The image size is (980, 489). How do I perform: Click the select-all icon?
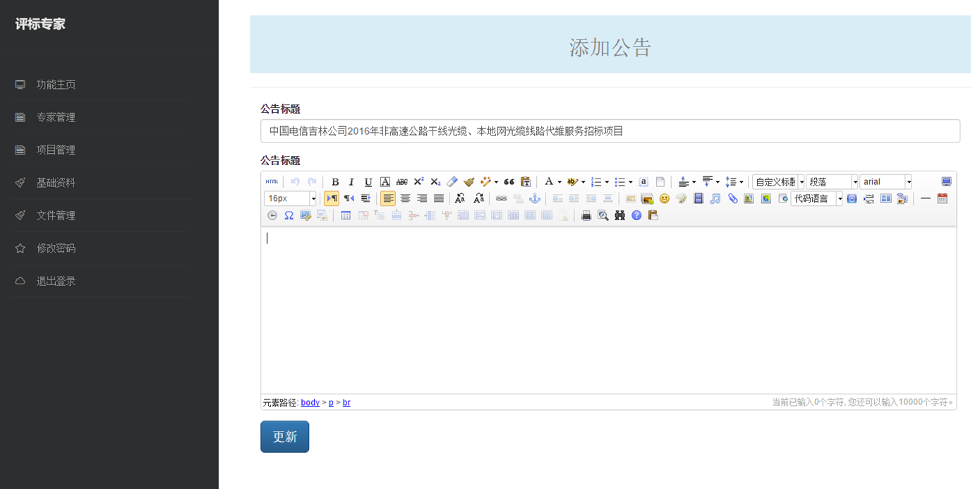[643, 181]
